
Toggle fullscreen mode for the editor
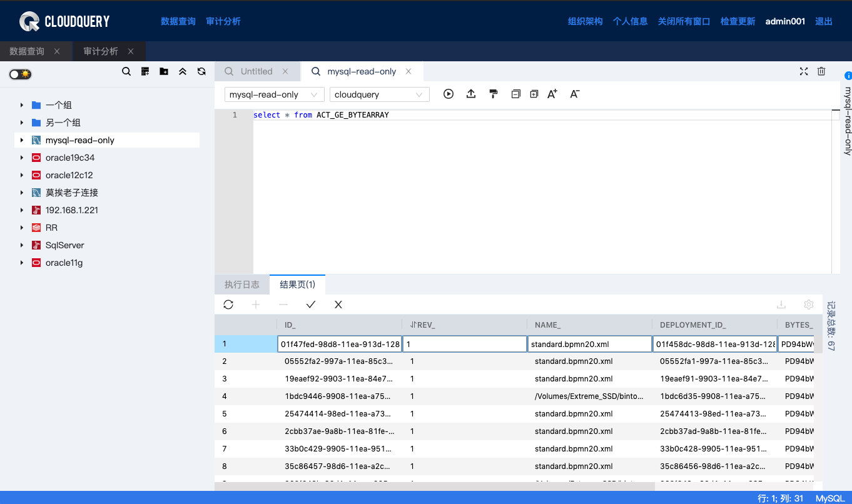(x=803, y=71)
